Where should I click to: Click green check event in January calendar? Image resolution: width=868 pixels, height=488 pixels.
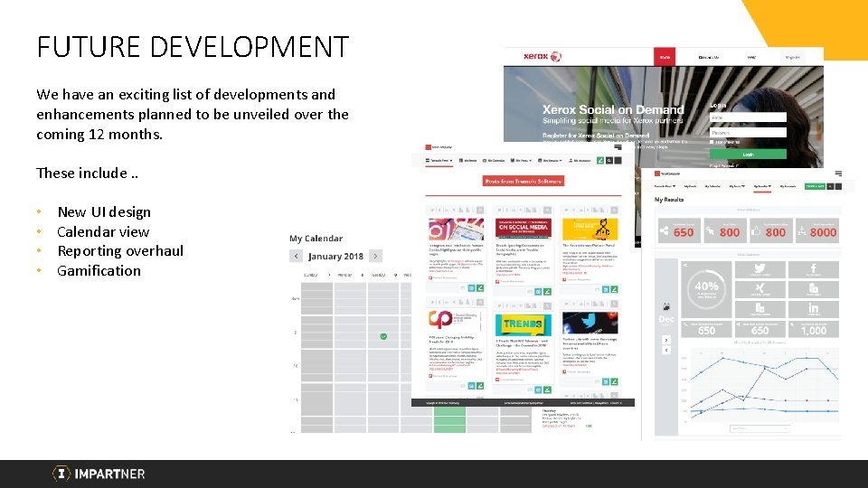[383, 336]
